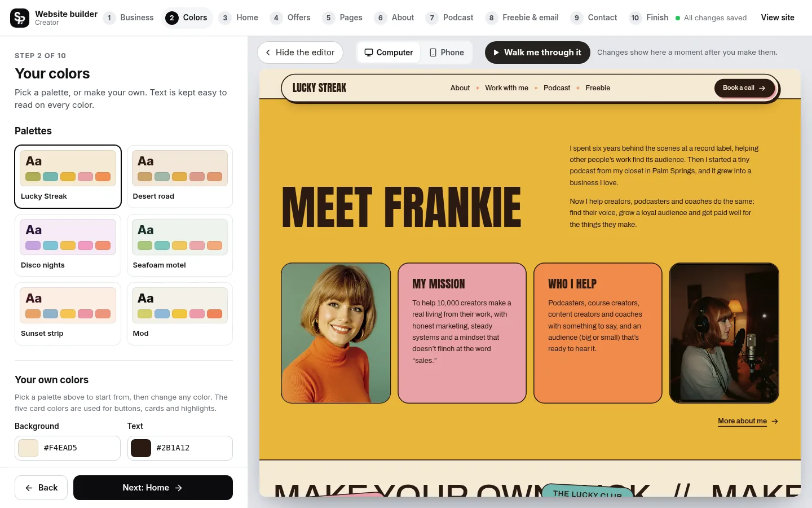Choose the Desert road palette
The width and height of the screenshot is (812, 508).
pos(180,177)
